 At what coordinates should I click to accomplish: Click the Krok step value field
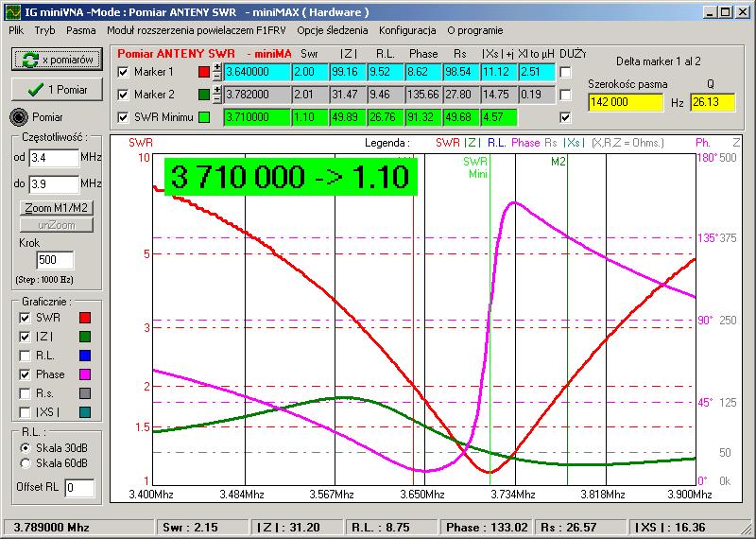[53, 260]
